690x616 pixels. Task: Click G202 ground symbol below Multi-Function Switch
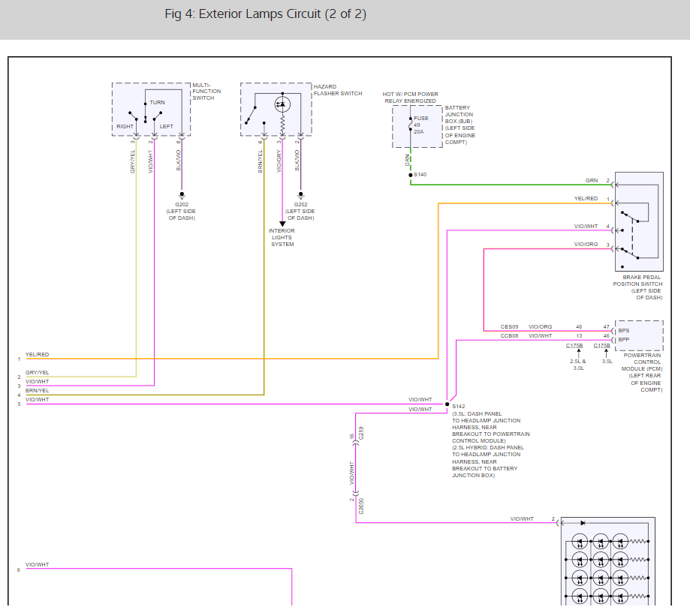182,195
